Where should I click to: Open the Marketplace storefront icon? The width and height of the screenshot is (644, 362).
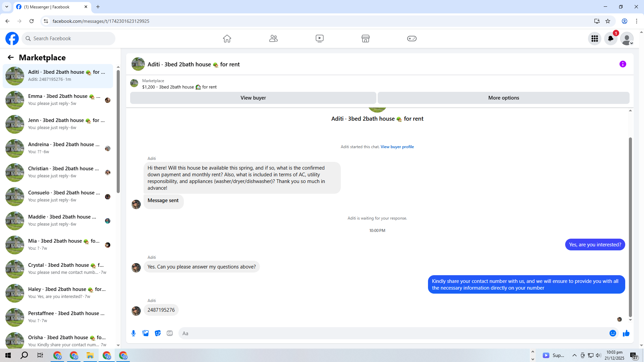point(366,39)
